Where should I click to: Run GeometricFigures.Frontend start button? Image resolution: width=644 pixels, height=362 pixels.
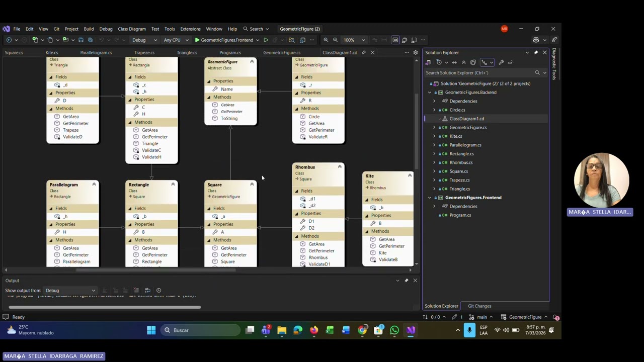pyautogui.click(x=223, y=40)
